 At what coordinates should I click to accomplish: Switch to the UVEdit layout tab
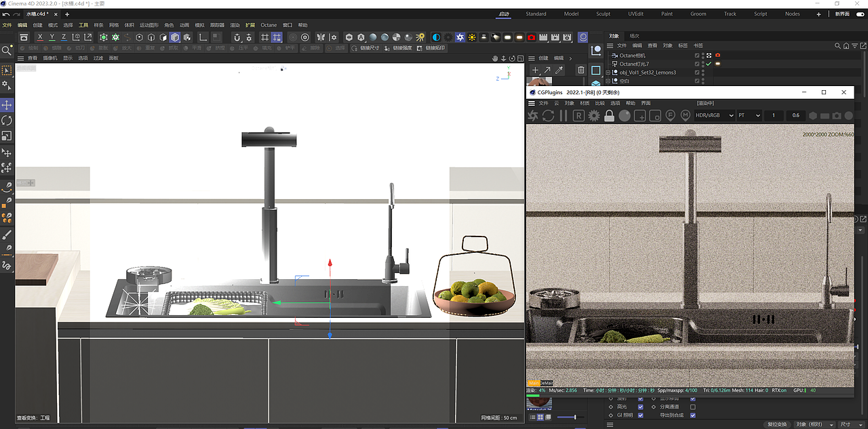[635, 14]
